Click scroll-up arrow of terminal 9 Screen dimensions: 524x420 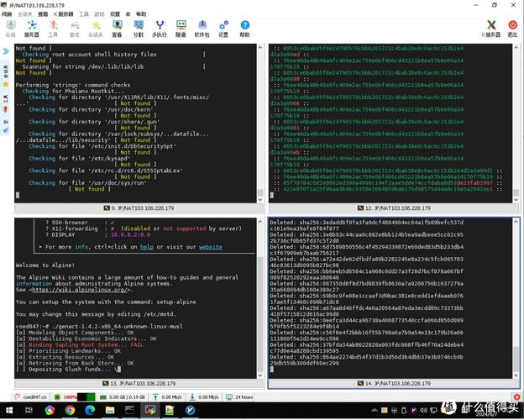click(x=260, y=48)
